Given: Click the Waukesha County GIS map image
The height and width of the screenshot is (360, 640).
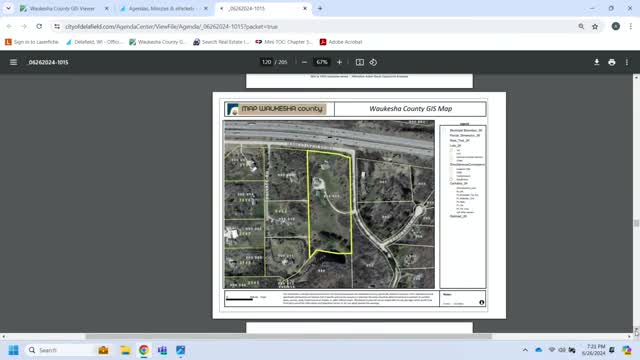Looking at the screenshot, I should pyautogui.click(x=329, y=204).
